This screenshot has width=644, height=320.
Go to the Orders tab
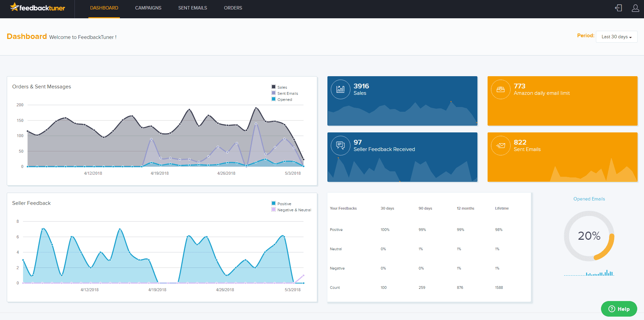point(233,8)
